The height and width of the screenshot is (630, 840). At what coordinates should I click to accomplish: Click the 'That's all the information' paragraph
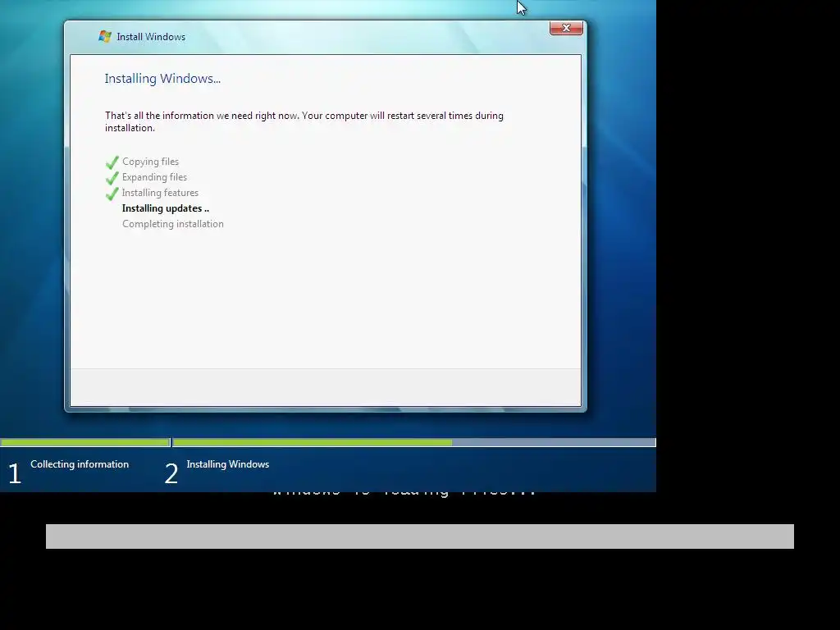pyautogui.click(x=304, y=121)
